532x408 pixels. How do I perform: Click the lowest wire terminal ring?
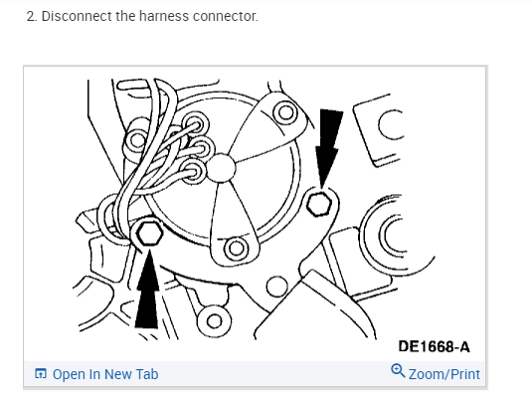[193, 172]
